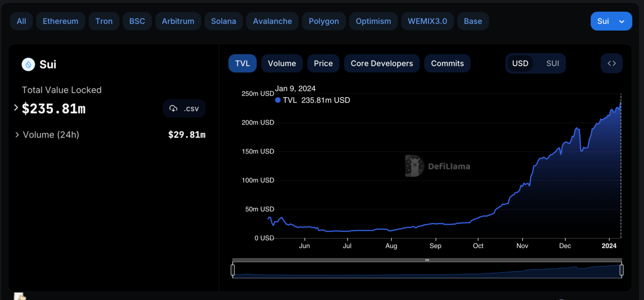Toggle the Volume chart series
This screenshot has height=300, width=644.
[282, 63]
